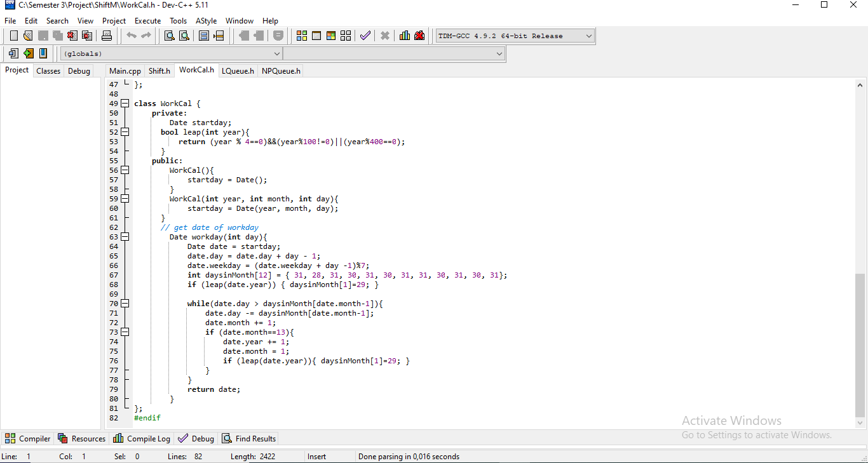Click the Insert icon in the second toolbar row
Viewport: 868px width, 463px height.
[x=13, y=53]
